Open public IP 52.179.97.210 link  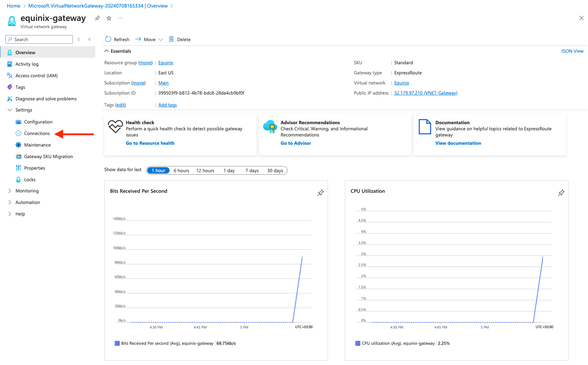[x=426, y=93]
